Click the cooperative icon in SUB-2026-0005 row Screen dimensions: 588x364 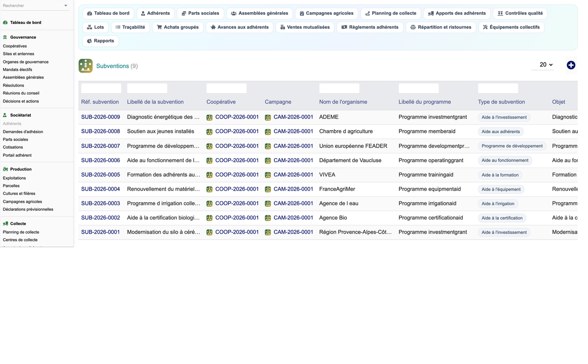coord(210,175)
